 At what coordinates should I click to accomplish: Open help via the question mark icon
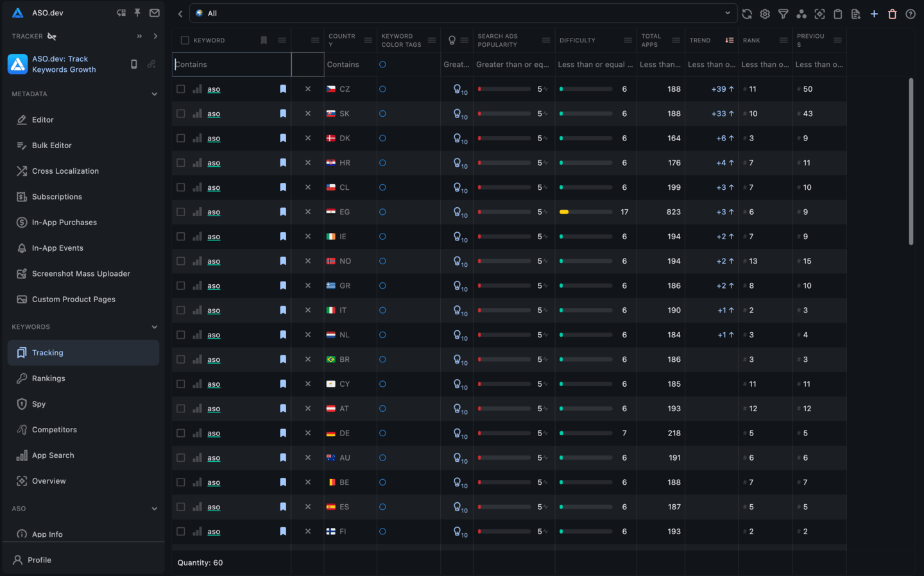pos(911,13)
